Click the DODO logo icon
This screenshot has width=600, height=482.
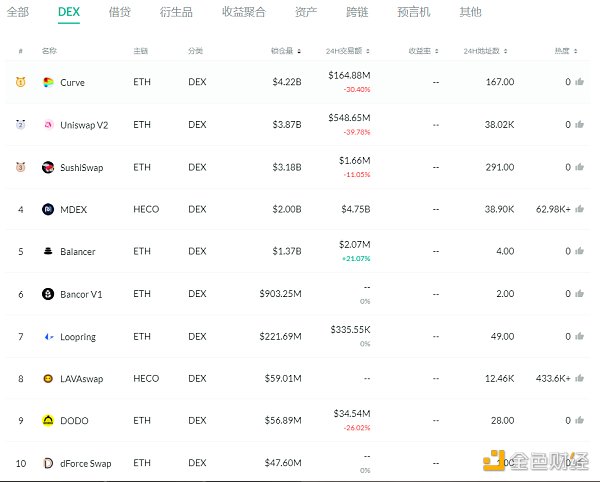click(x=48, y=421)
